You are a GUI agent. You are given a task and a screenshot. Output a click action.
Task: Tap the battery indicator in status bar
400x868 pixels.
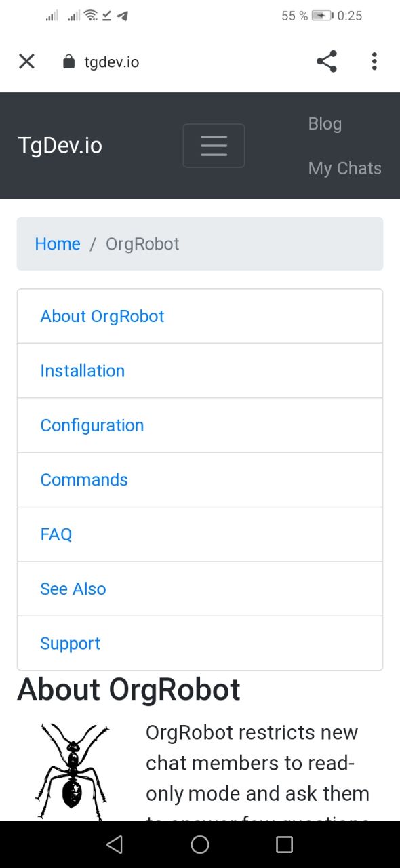(x=322, y=16)
